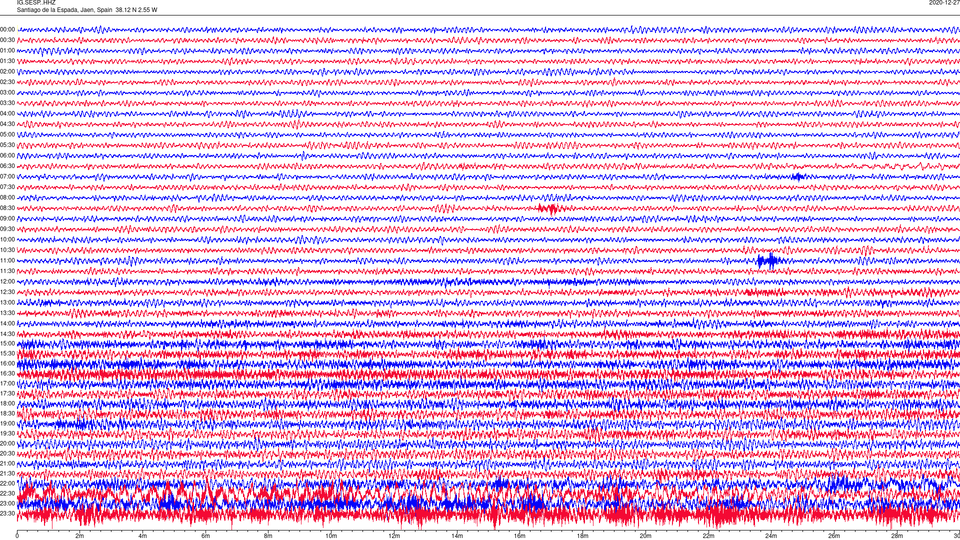Select the 01:30 trace time label
The image size is (960, 540).
[7, 61]
